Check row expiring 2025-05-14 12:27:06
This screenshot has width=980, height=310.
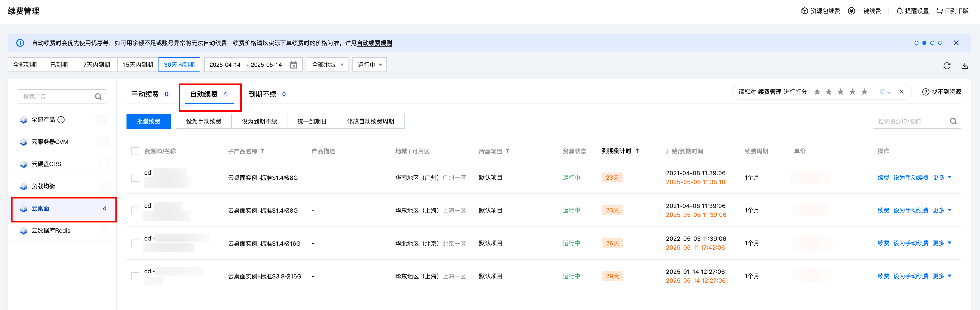pos(135,276)
